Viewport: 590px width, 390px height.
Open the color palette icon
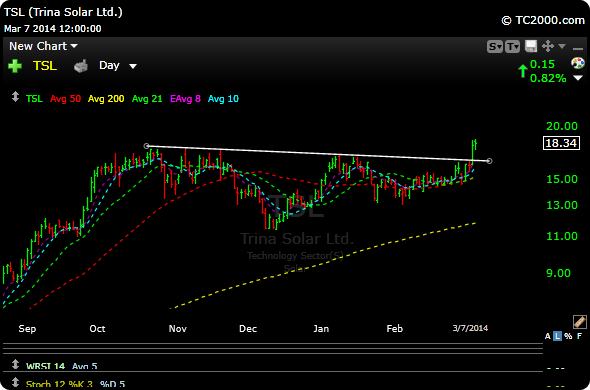(x=578, y=63)
